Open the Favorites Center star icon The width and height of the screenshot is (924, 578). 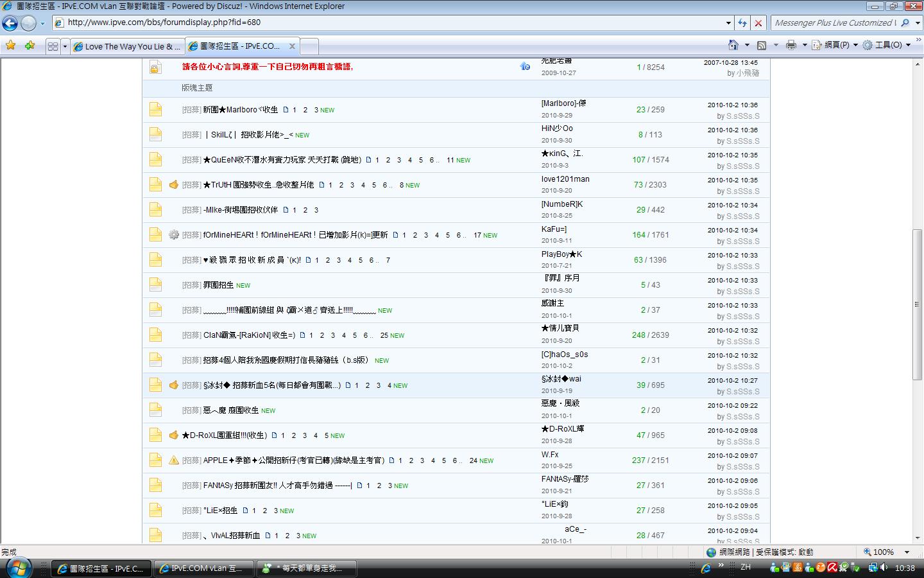point(10,46)
